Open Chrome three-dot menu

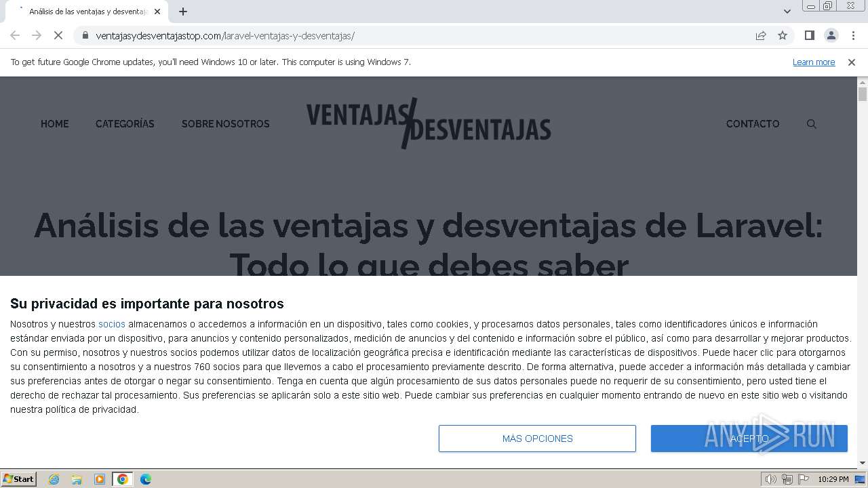(x=853, y=36)
